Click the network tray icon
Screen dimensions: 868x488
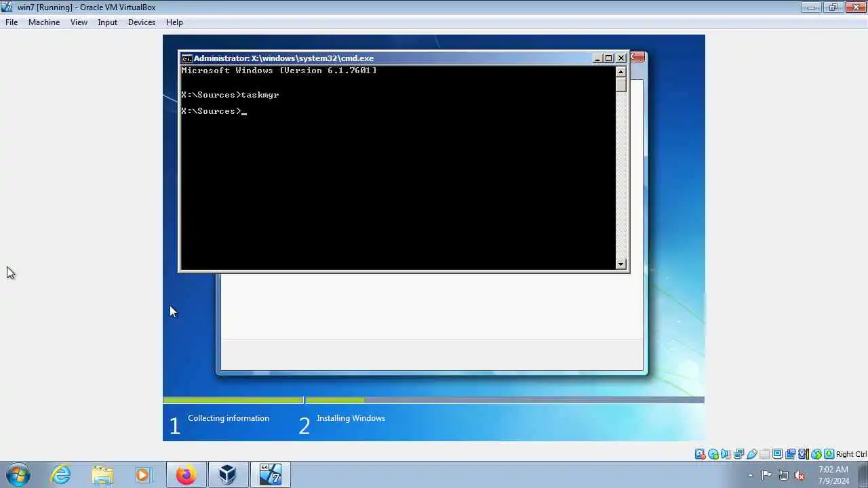pos(783,475)
